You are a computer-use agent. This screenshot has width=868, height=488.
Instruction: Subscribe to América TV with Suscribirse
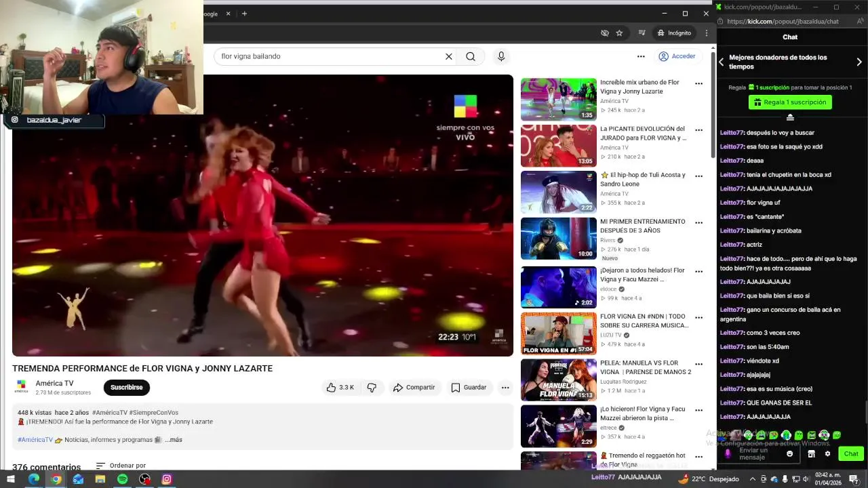coord(127,388)
